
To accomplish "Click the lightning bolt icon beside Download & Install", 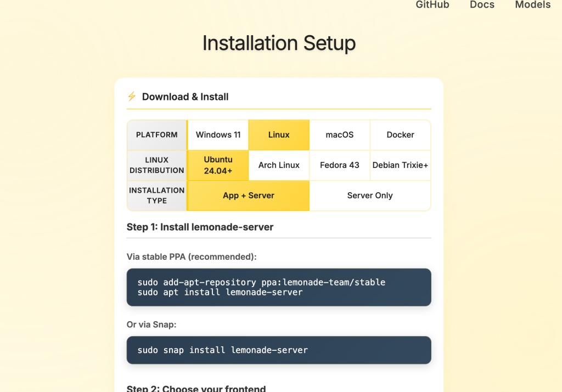I will pyautogui.click(x=132, y=97).
